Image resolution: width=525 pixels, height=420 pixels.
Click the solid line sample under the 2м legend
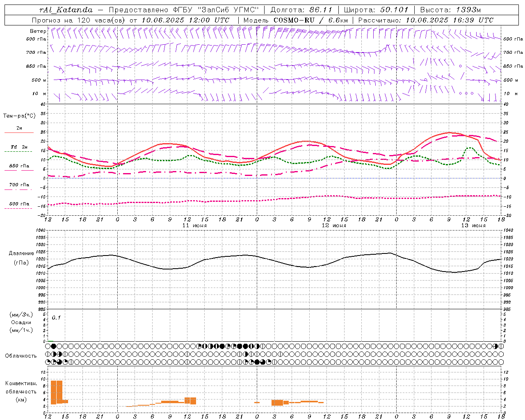pos(19,132)
